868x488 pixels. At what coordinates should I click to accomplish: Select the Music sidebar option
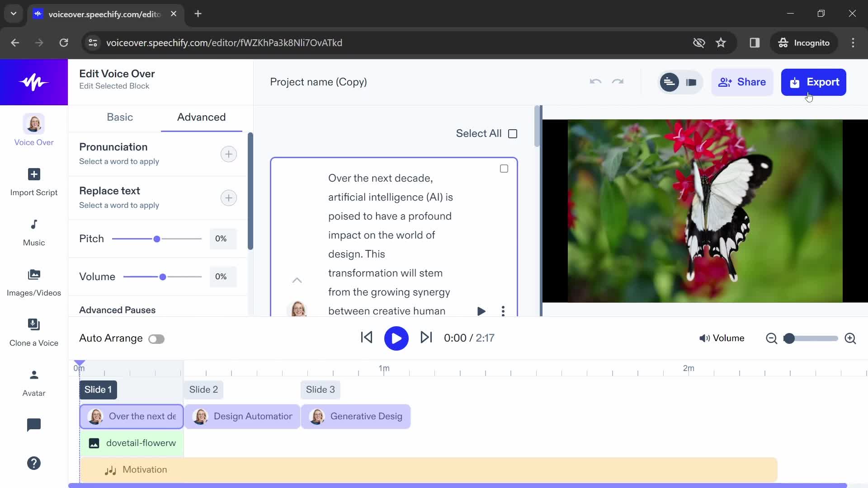[x=33, y=231]
